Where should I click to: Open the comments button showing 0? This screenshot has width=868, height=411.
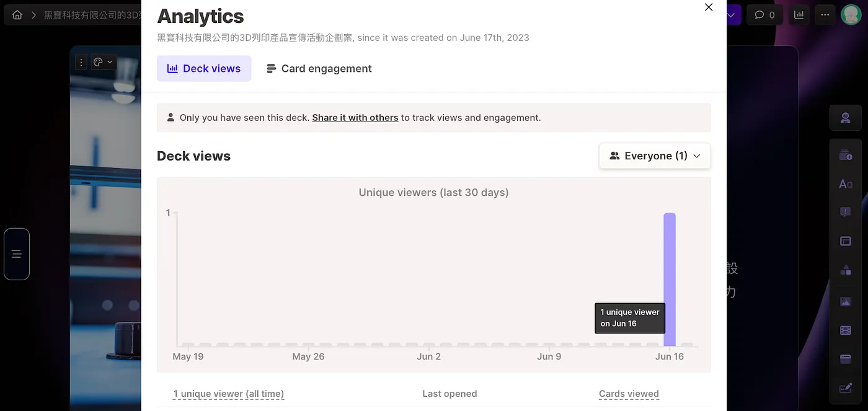tap(765, 15)
